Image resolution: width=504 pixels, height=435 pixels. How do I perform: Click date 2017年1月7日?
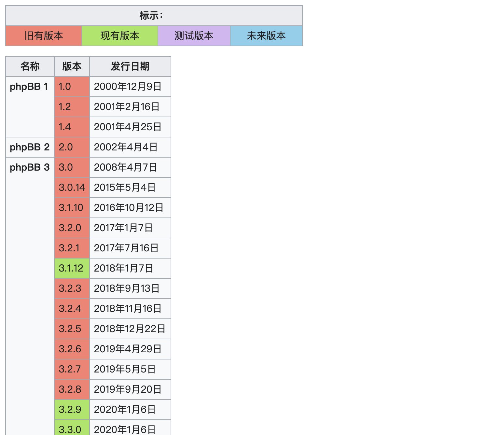(130, 228)
